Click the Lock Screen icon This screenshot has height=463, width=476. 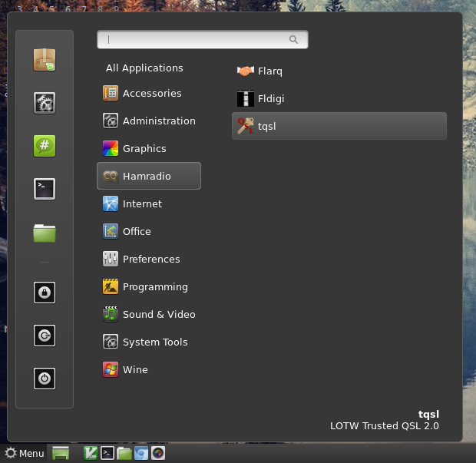pos(45,293)
